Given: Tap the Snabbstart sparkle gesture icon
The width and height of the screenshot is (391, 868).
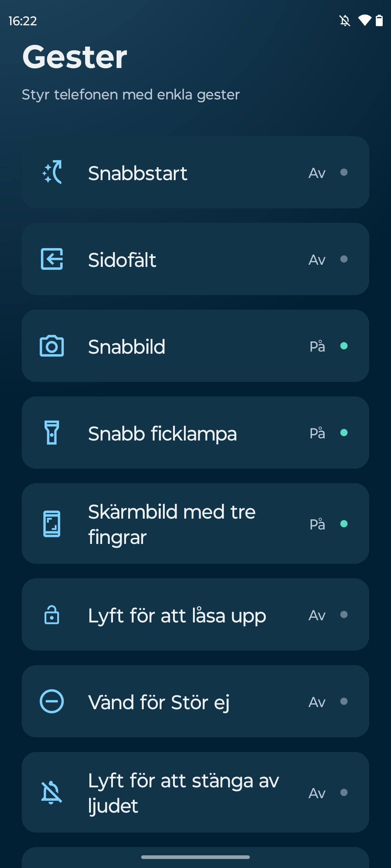Looking at the screenshot, I should (52, 172).
